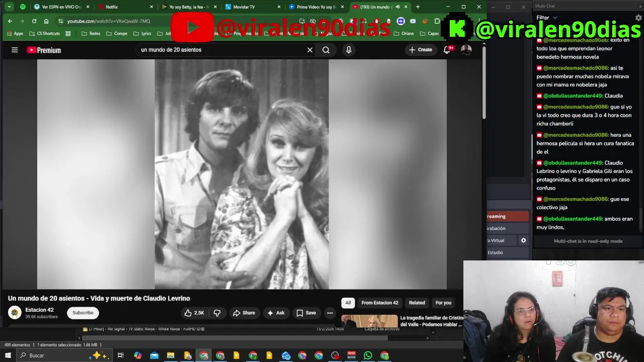The width and height of the screenshot is (644, 362).
Task: Run the YouTube search with magnifier button
Action: 326,50
